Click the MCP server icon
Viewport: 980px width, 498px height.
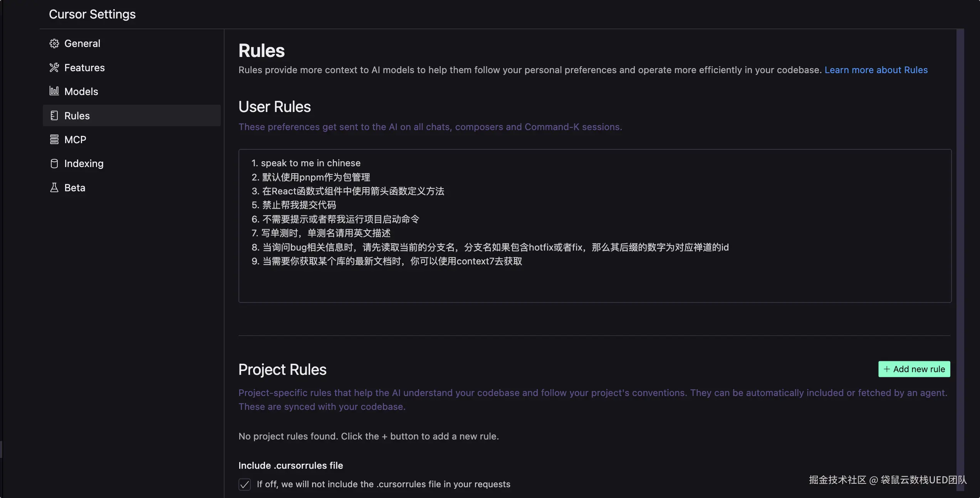pos(54,139)
